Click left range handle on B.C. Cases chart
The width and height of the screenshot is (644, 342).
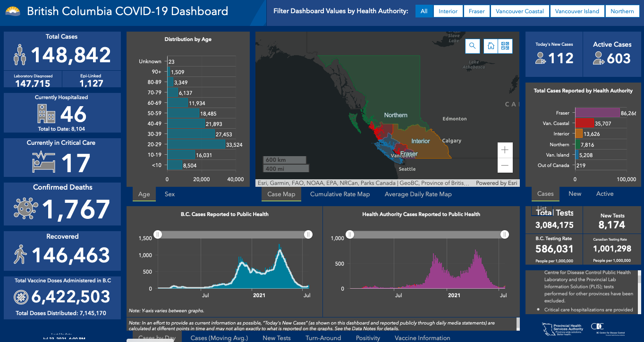(x=158, y=234)
